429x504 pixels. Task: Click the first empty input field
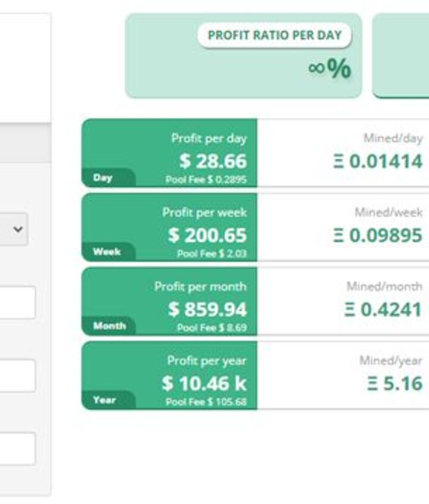click(x=17, y=302)
